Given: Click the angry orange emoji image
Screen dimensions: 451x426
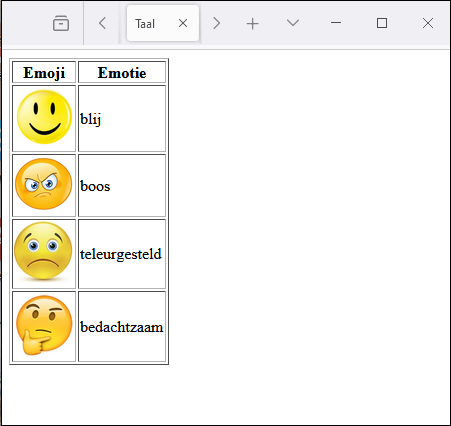Looking at the screenshot, I should 44,184.
